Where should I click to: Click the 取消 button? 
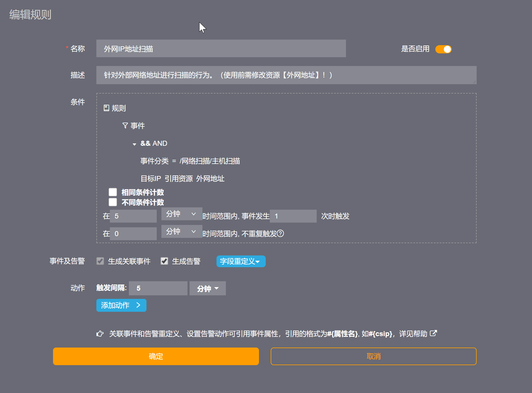(x=373, y=356)
